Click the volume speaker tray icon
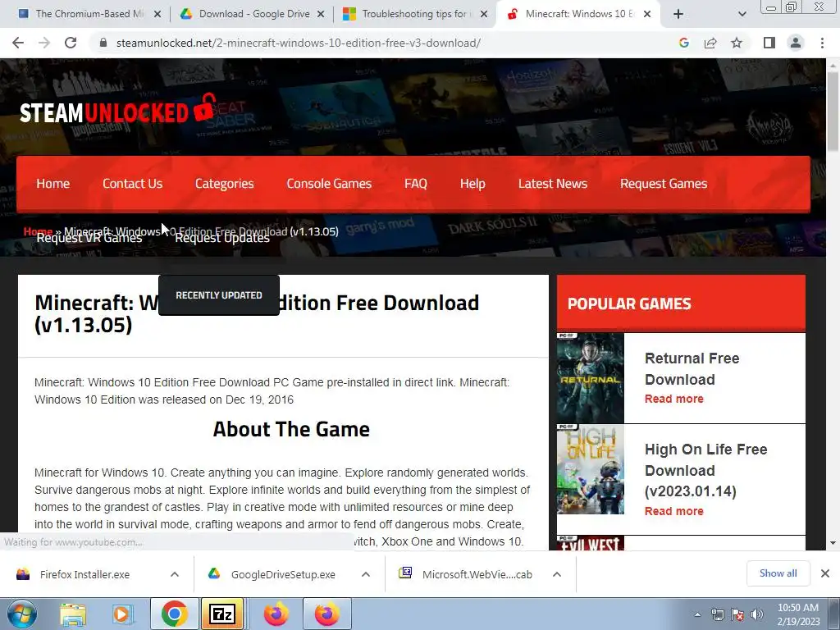This screenshot has width=840, height=630. pos(757,614)
